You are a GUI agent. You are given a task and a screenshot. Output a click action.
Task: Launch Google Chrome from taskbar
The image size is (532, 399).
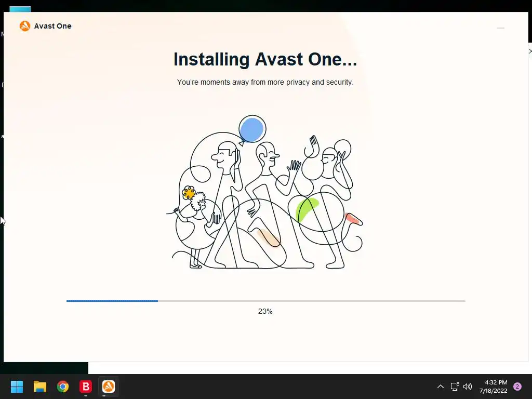point(63,387)
